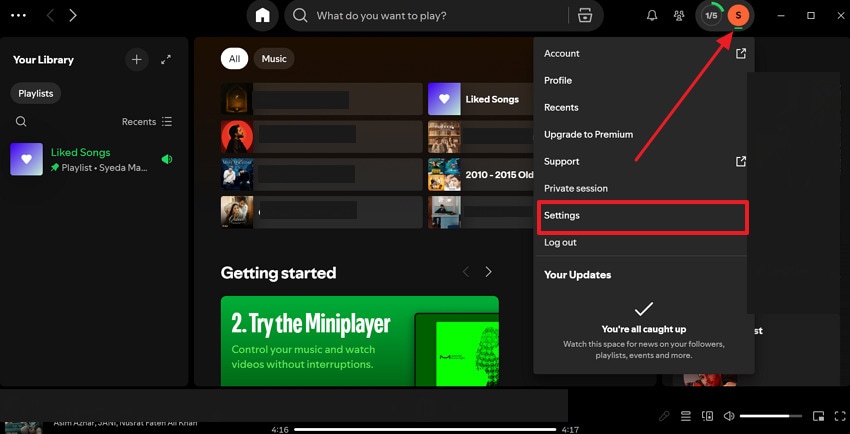
Task: Select the Playlists filter chip
Action: click(36, 94)
